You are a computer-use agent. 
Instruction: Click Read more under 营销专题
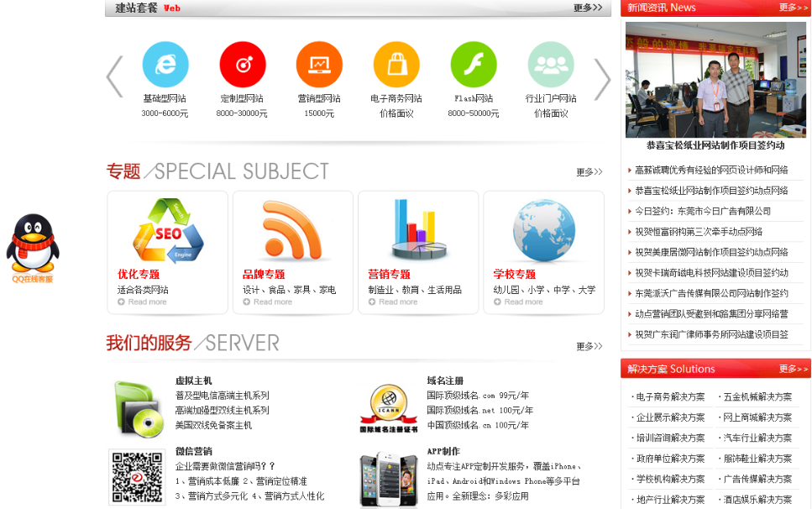[x=397, y=302]
